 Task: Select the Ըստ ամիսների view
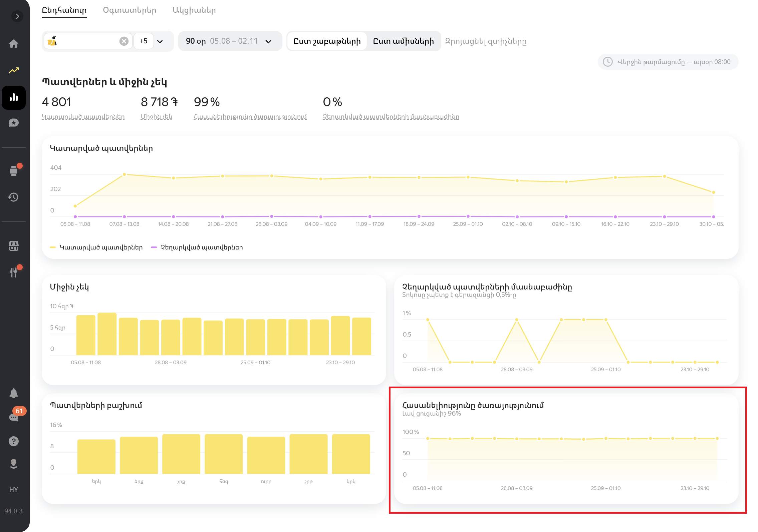[x=403, y=41]
